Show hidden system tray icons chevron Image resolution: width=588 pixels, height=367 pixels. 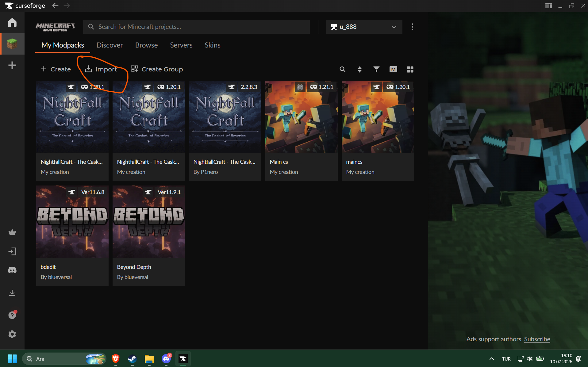pyautogui.click(x=491, y=358)
